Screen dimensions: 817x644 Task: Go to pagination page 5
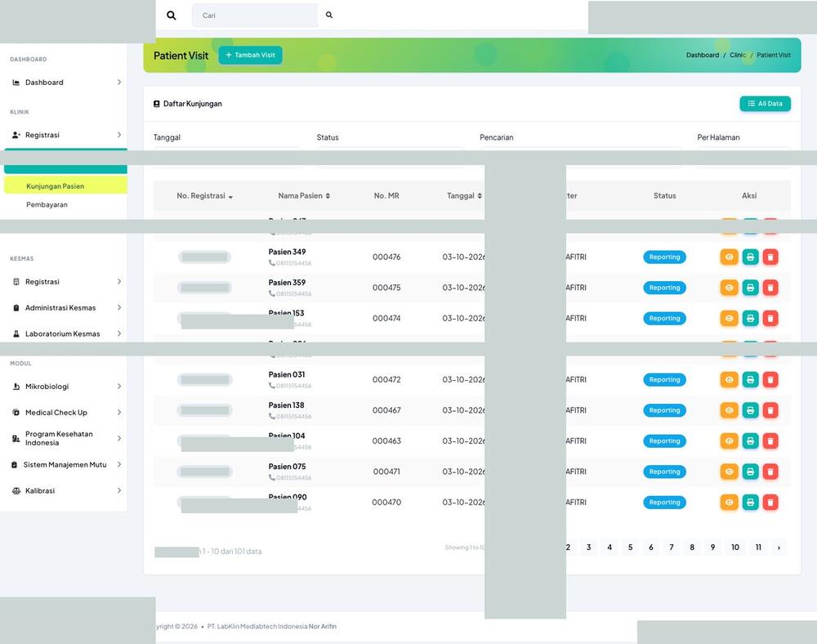(631, 548)
